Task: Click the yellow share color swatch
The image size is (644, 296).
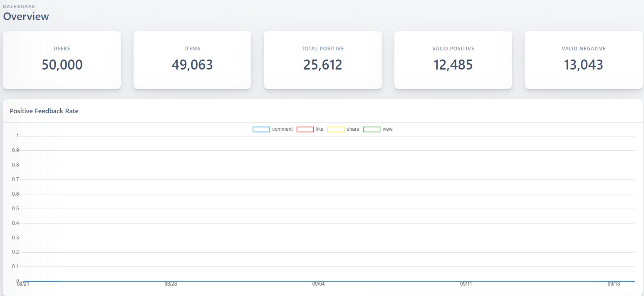Action: click(336, 129)
